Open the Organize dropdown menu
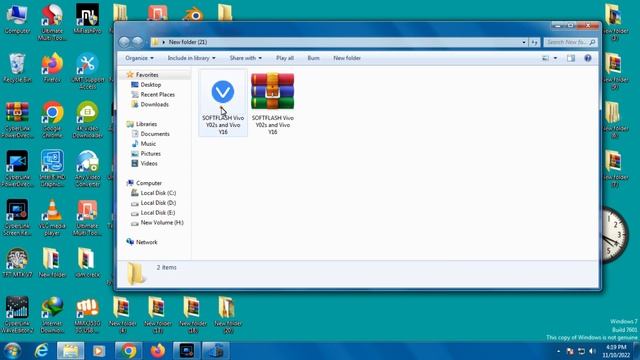The image size is (640, 360). pos(139,58)
